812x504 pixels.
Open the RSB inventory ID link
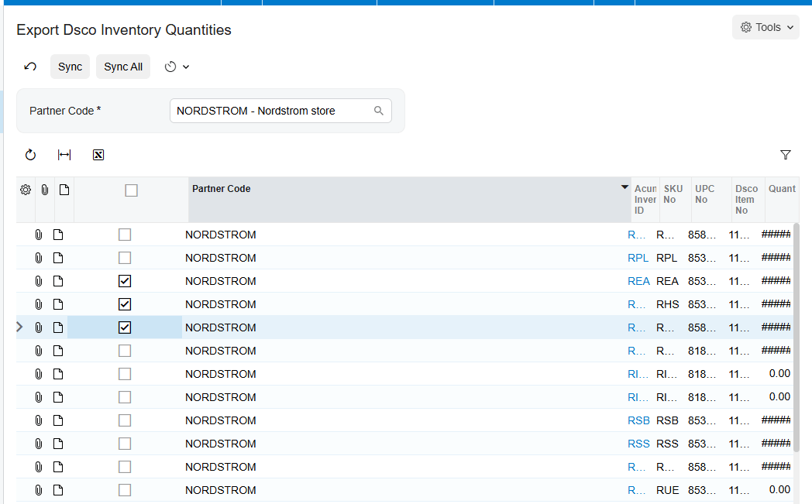coord(638,420)
